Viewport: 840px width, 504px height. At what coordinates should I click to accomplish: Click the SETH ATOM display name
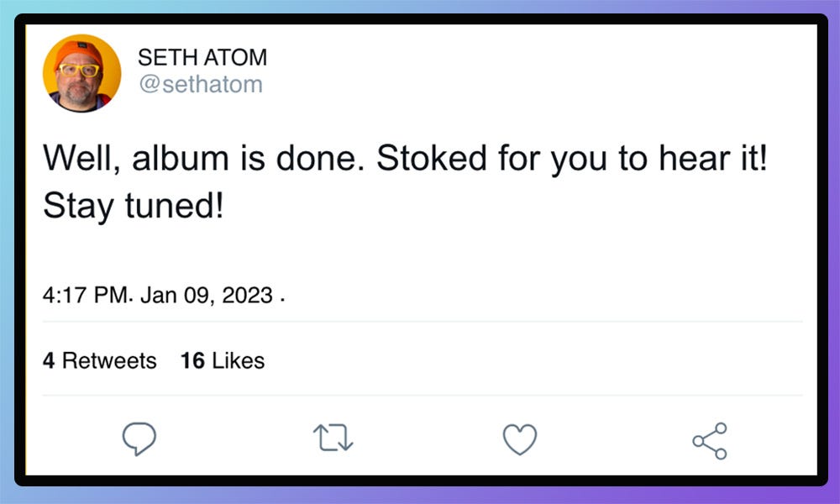202,58
